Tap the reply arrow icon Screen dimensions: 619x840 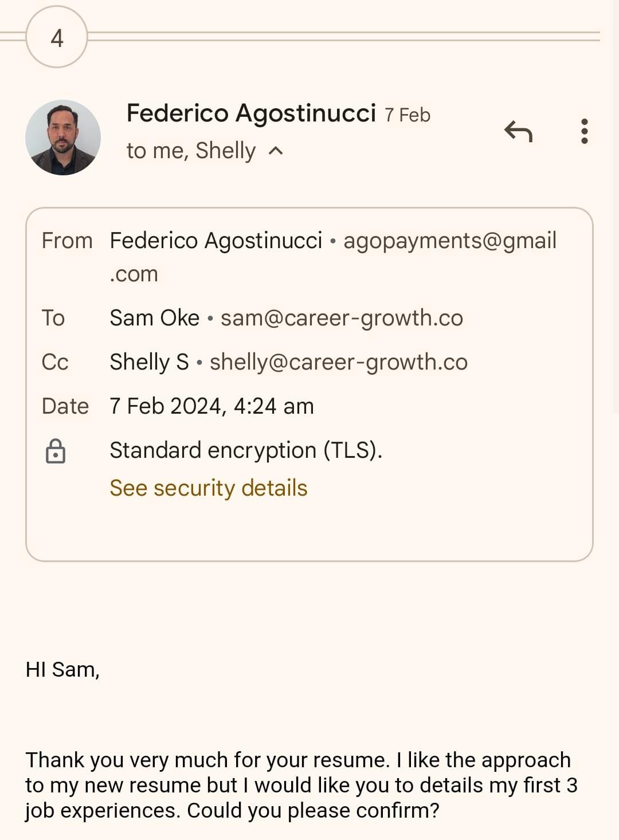click(519, 131)
